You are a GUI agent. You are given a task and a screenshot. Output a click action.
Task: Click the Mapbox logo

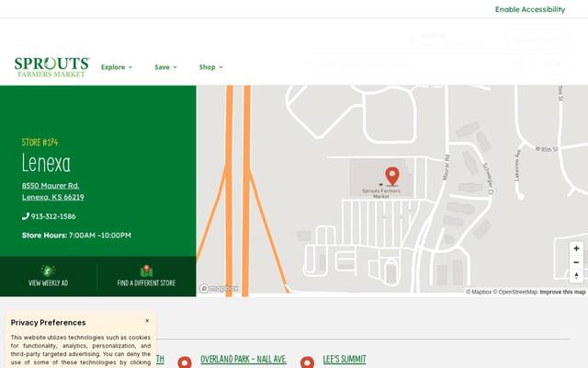click(x=220, y=288)
